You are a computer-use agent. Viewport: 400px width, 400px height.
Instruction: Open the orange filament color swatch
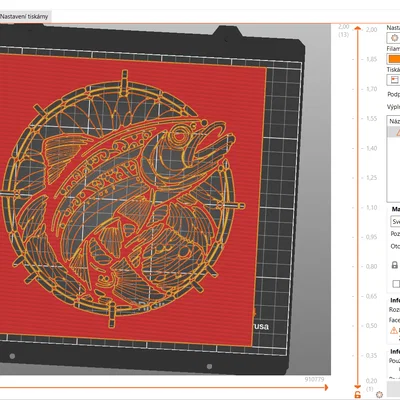394,59
